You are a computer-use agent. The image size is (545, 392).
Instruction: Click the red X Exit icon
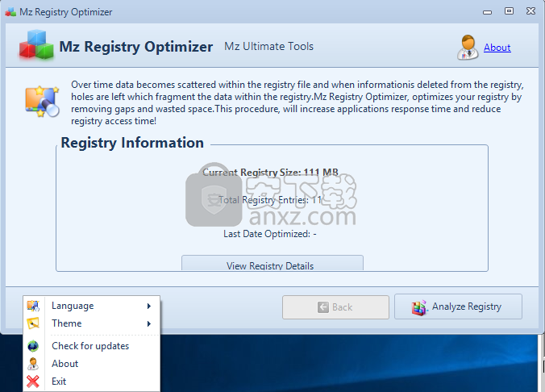pyautogui.click(x=33, y=382)
